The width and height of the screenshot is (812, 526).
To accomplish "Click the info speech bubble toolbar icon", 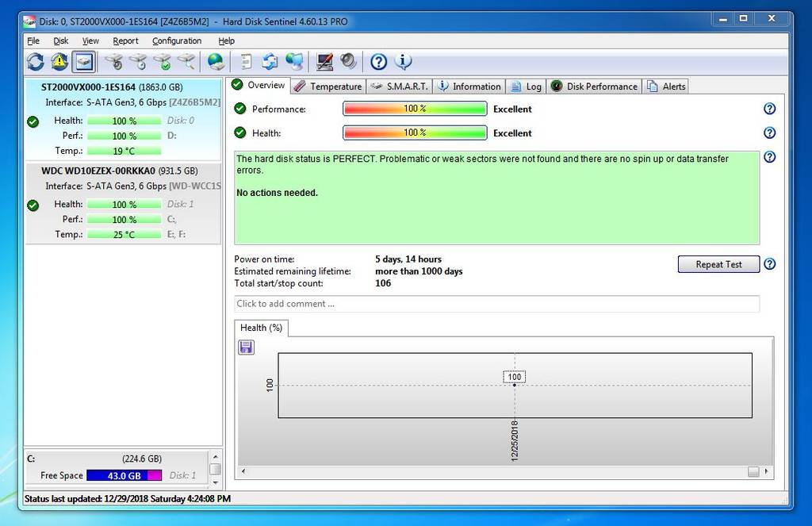I will tap(403, 61).
